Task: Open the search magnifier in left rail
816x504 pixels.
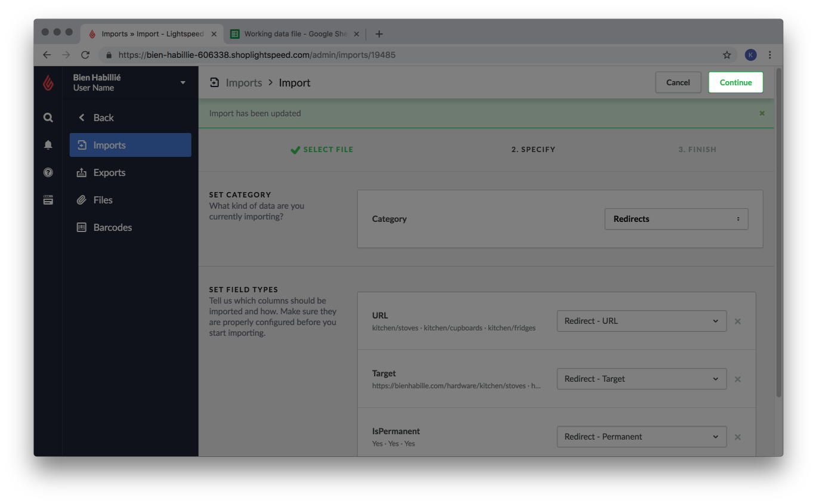Action: pos(48,118)
